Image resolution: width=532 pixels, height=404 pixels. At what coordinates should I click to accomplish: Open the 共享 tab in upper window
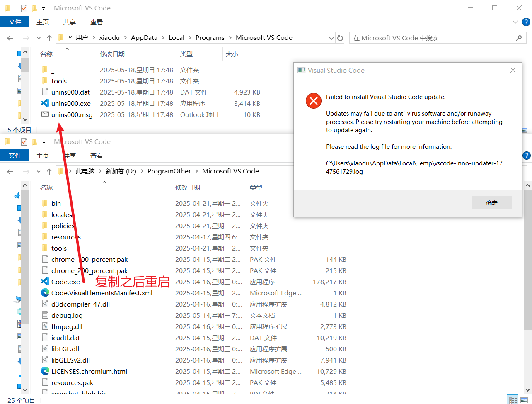70,22
